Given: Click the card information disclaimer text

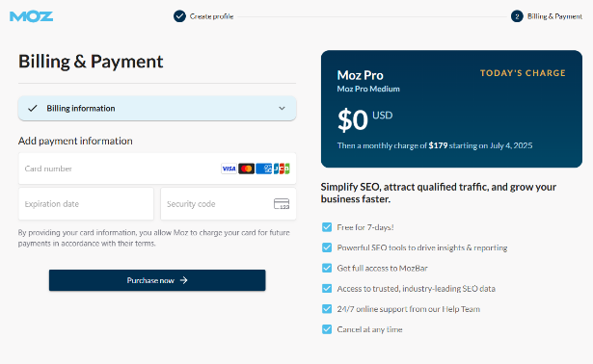Looking at the screenshot, I should tap(154, 238).
